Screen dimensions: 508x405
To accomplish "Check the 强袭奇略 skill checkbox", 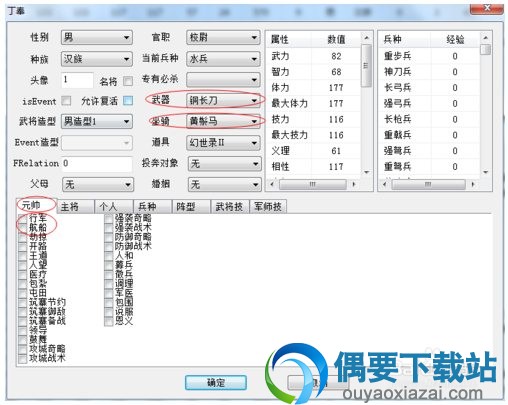I will coord(108,219).
